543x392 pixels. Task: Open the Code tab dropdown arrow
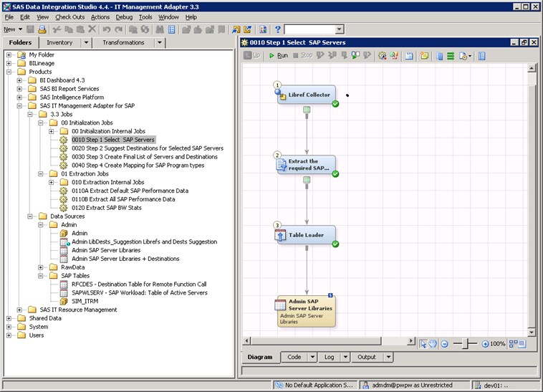tap(312, 357)
